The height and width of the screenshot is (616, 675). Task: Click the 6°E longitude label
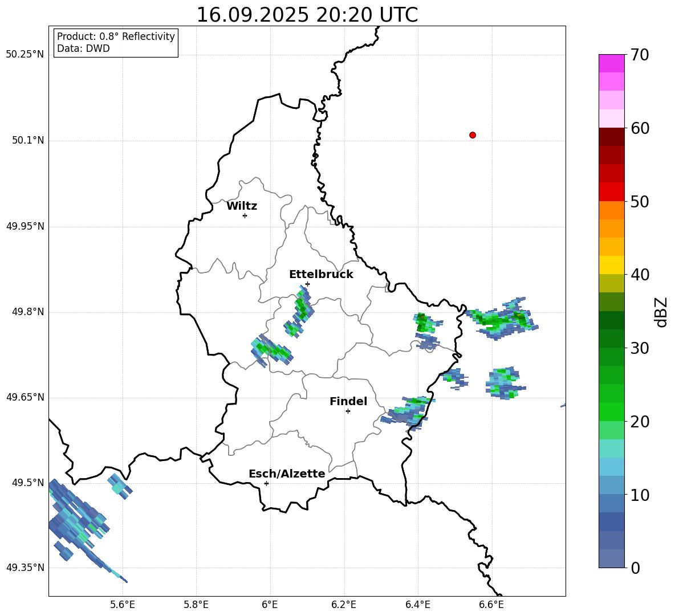pyautogui.click(x=270, y=605)
